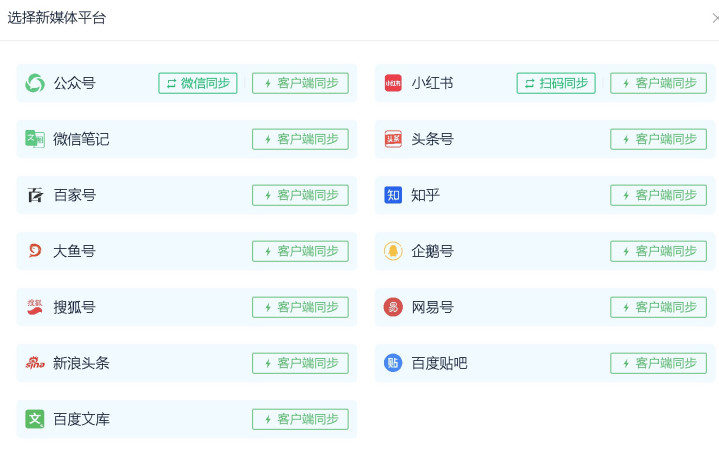Click the 搜狐号 logo icon
This screenshot has width=719, height=463.
point(35,307)
